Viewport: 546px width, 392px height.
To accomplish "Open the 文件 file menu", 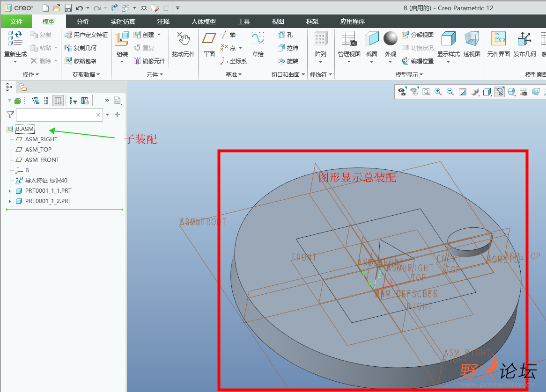I will (16, 22).
